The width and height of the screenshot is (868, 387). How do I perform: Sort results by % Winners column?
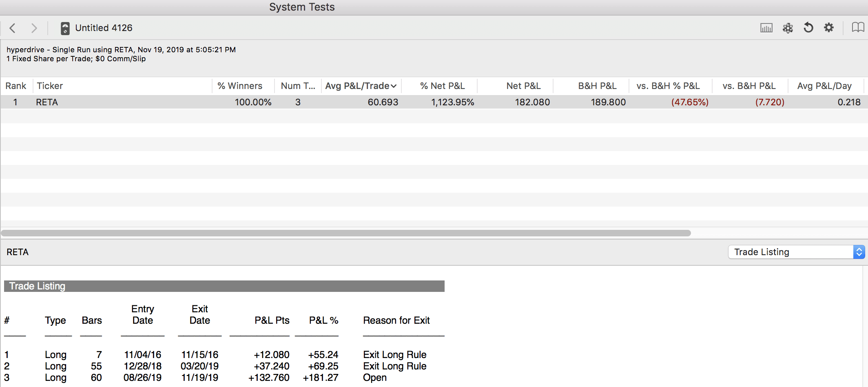click(240, 86)
